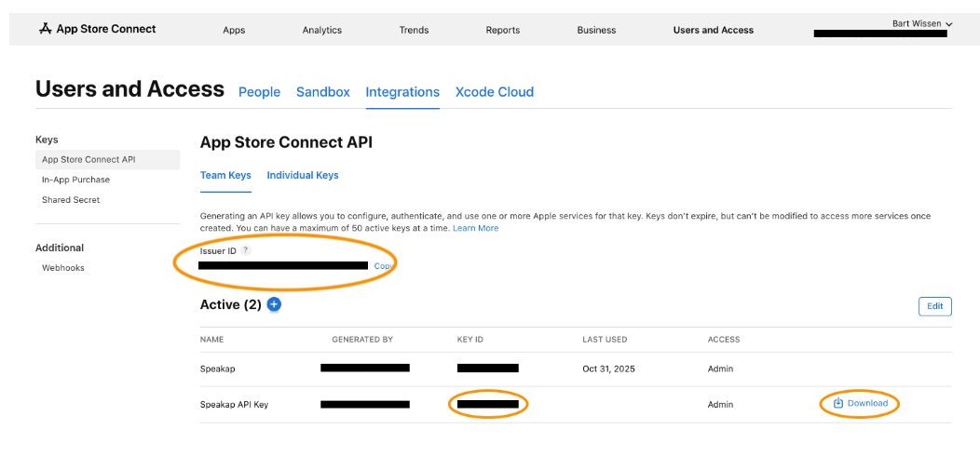The height and width of the screenshot is (456, 980).
Task: Download the Speakap API Key
Action: click(x=861, y=404)
